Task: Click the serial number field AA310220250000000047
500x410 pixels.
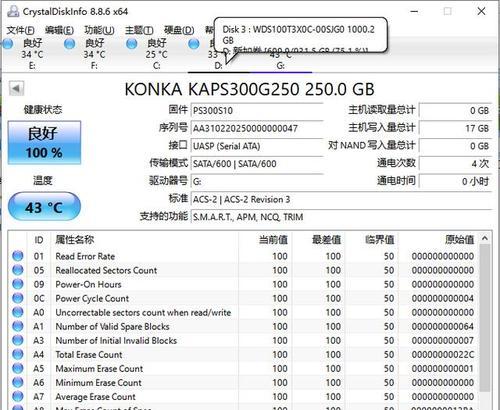Action: [x=257, y=128]
